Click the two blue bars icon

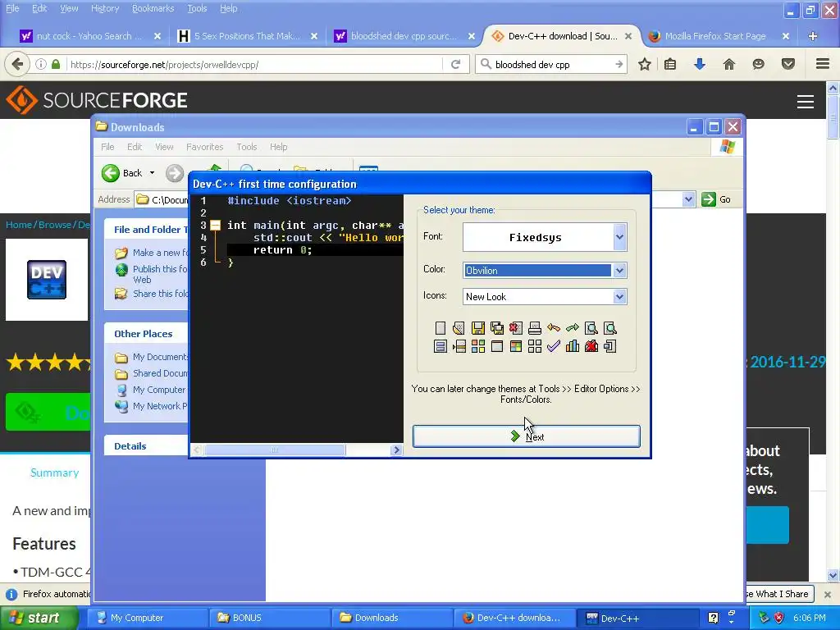(441, 347)
